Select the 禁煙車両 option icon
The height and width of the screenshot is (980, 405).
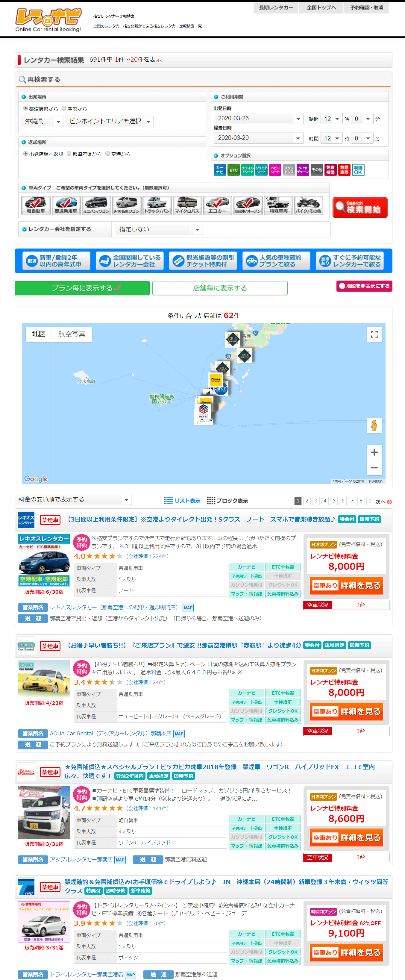click(344, 170)
